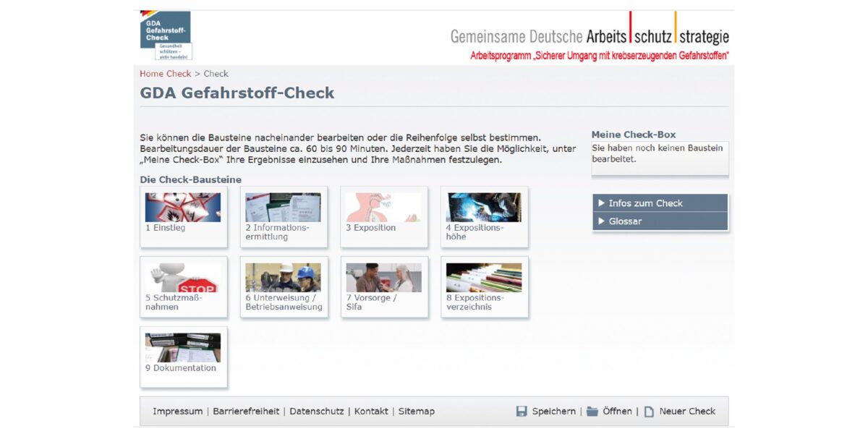Select the 9 Dokumentation module tile
Image resolution: width=868 pixels, height=434 pixels.
(183, 356)
